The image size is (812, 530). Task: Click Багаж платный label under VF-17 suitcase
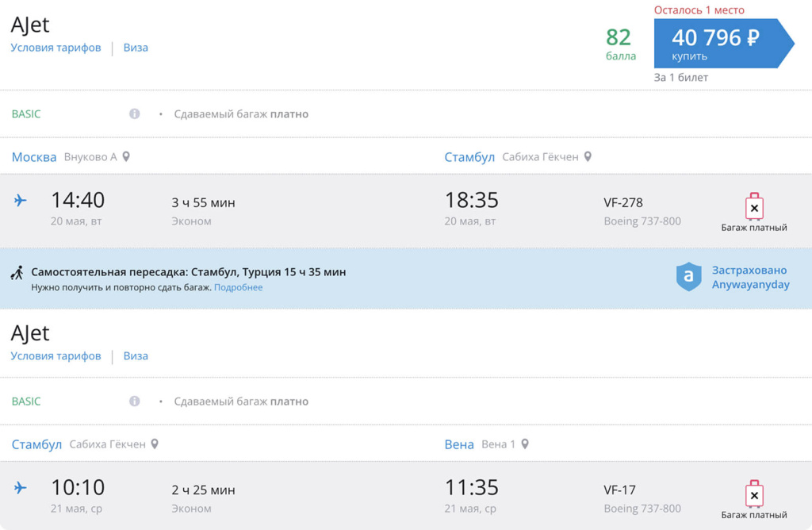pyautogui.click(x=754, y=516)
